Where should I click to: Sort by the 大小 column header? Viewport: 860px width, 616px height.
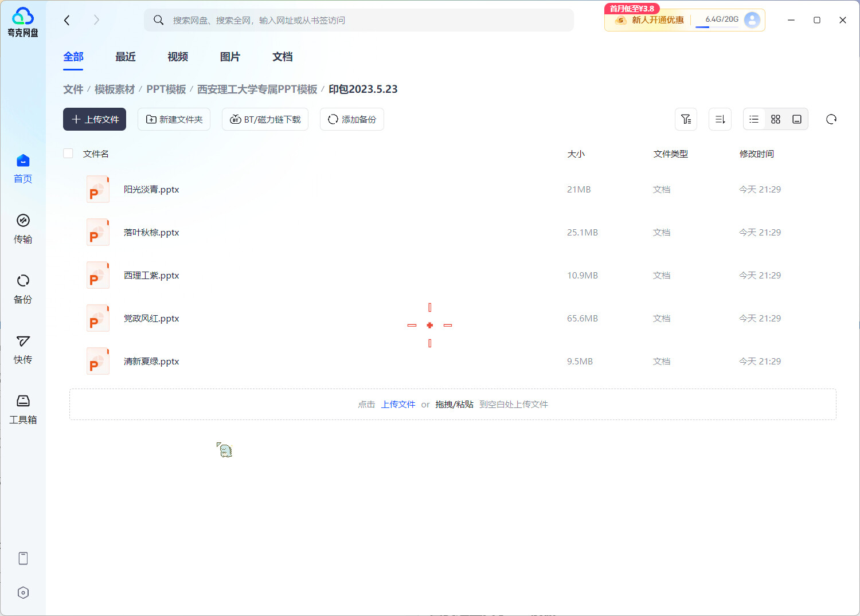tap(576, 154)
